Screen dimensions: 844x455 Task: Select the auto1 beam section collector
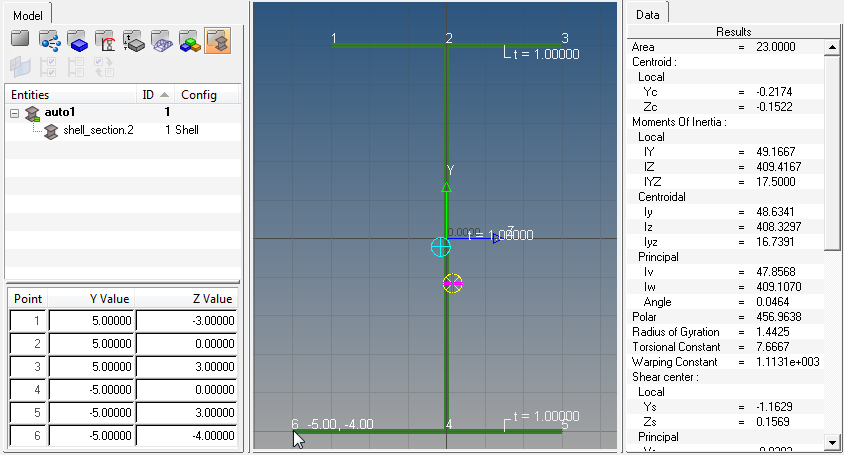[x=60, y=112]
